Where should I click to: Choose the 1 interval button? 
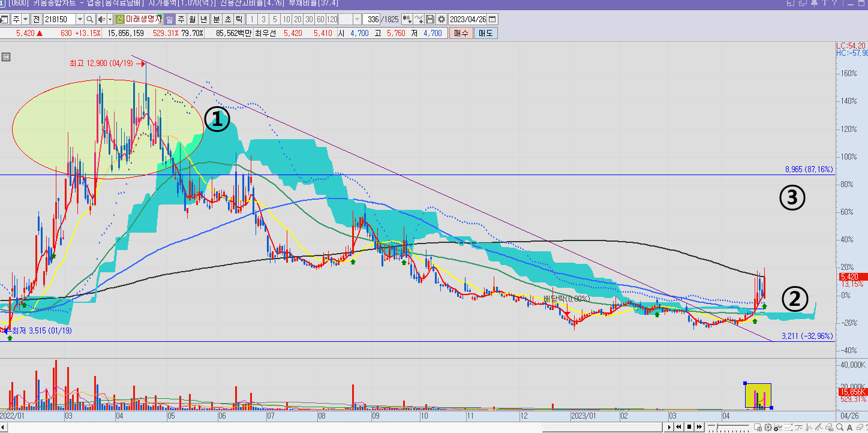pos(252,19)
